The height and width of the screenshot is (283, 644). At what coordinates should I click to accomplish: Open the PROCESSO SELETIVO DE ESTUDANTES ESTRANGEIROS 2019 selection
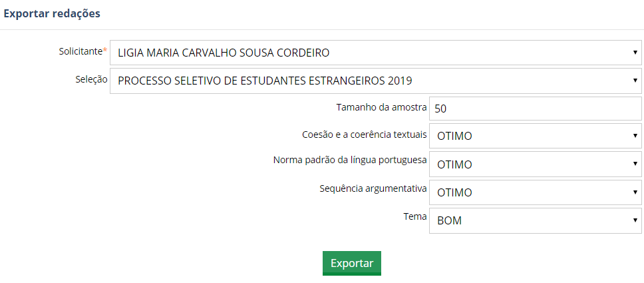(265, 81)
